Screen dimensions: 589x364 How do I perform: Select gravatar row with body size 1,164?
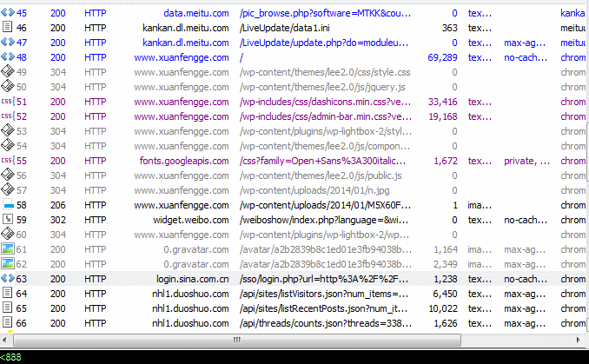click(x=294, y=249)
